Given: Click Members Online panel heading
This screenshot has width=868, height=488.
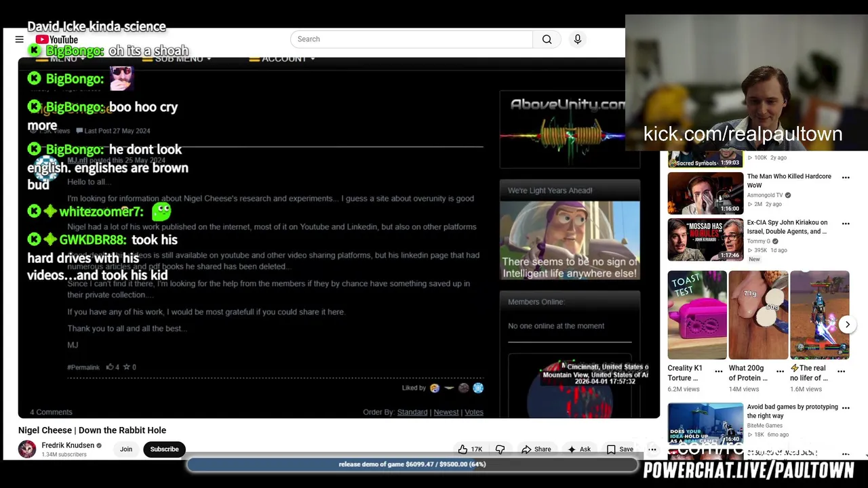Looking at the screenshot, I should (536, 302).
